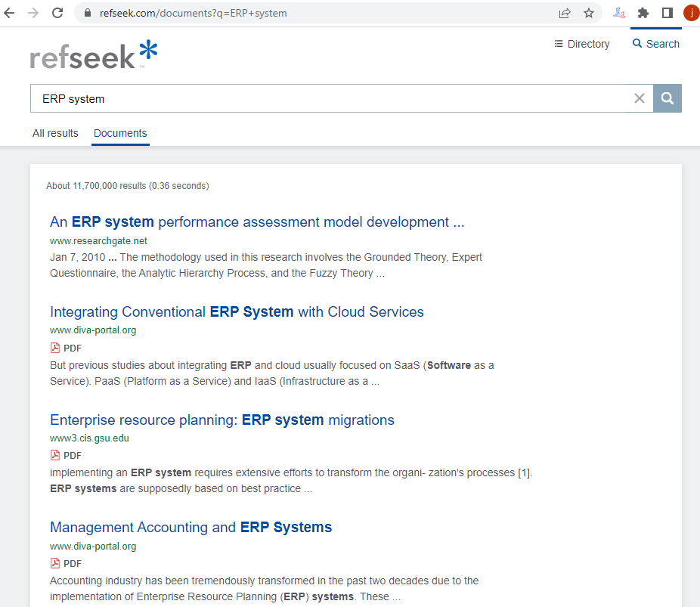This screenshot has height=607, width=700.
Task: Click the Jan 7, 2010 snippet text
Action: [266, 265]
